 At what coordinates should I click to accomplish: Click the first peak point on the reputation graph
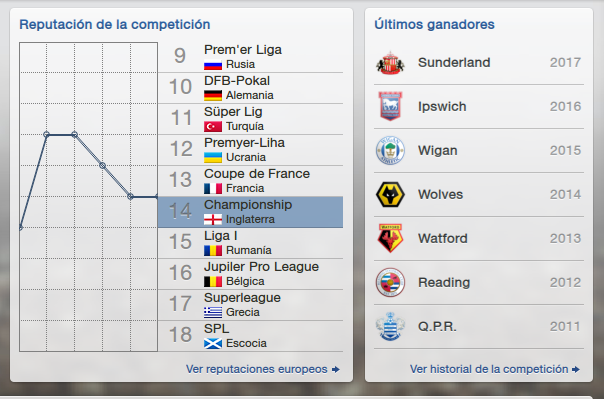point(47,134)
